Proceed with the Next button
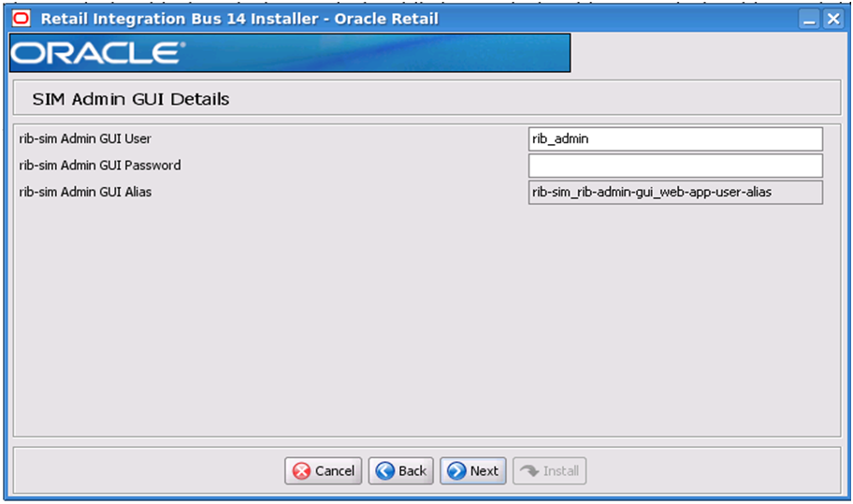The width and height of the screenshot is (853, 504). tap(472, 471)
